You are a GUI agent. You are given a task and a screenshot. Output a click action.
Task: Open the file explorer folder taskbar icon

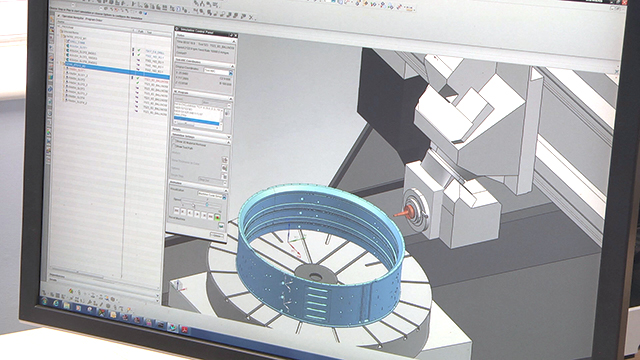(x=67, y=305)
